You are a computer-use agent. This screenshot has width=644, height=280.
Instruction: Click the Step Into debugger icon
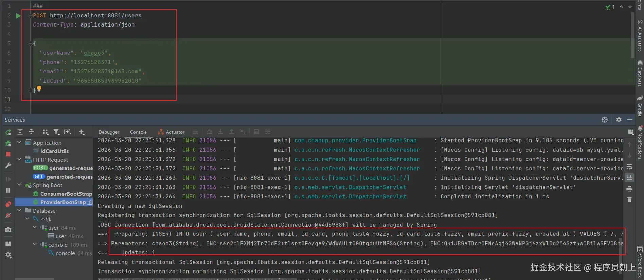[220, 132]
